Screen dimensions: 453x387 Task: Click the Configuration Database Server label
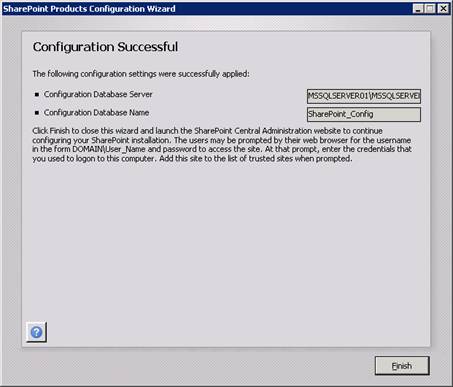98,94
